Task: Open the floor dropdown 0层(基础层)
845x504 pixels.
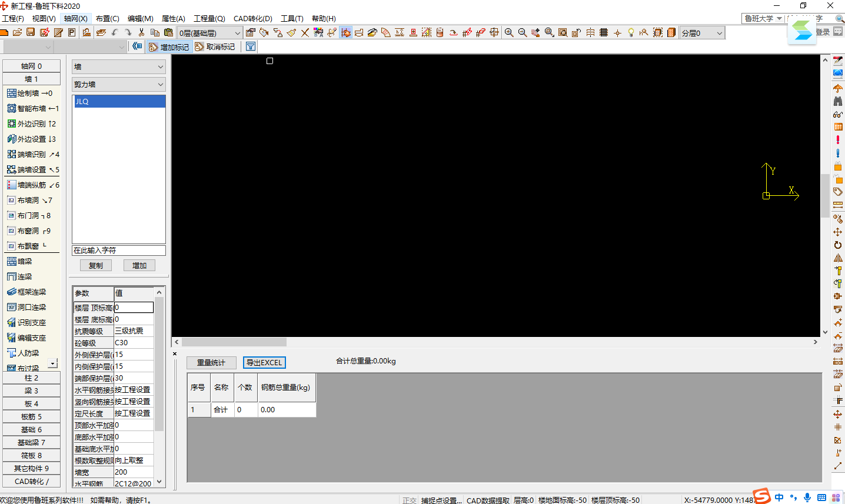Action: (210, 33)
